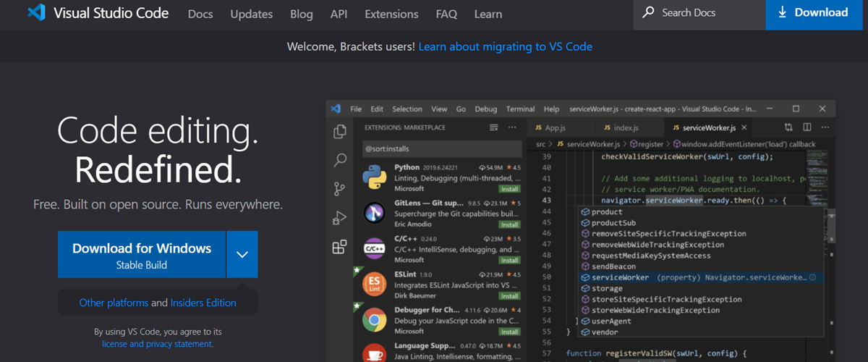The width and height of the screenshot is (868, 362).
Task: Install the Python extension
Action: pos(509,189)
